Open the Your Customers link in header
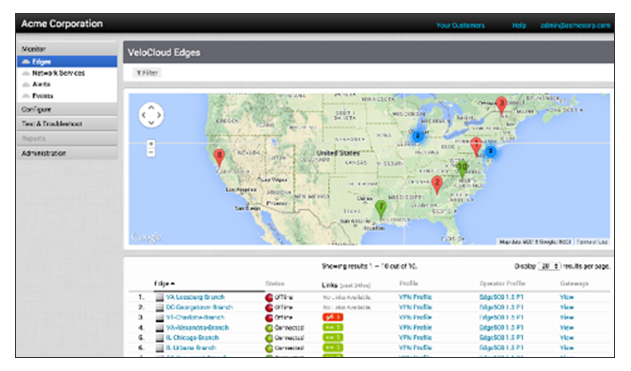631x371 pixels. pyautogui.click(x=460, y=25)
